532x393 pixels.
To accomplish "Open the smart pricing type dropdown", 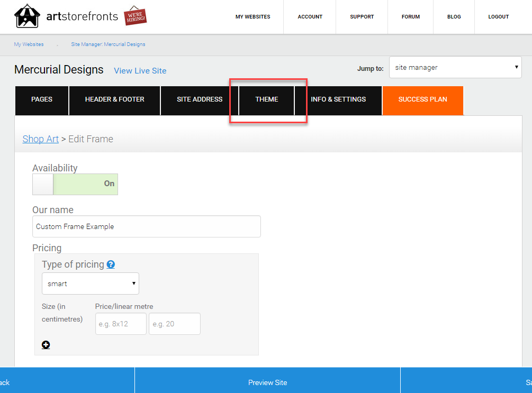I will (90, 284).
